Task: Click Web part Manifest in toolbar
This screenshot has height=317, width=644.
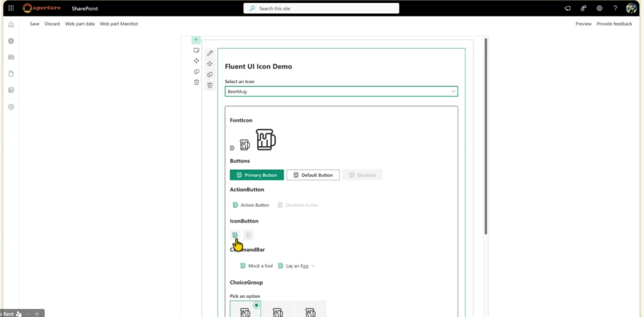Action: point(119,24)
